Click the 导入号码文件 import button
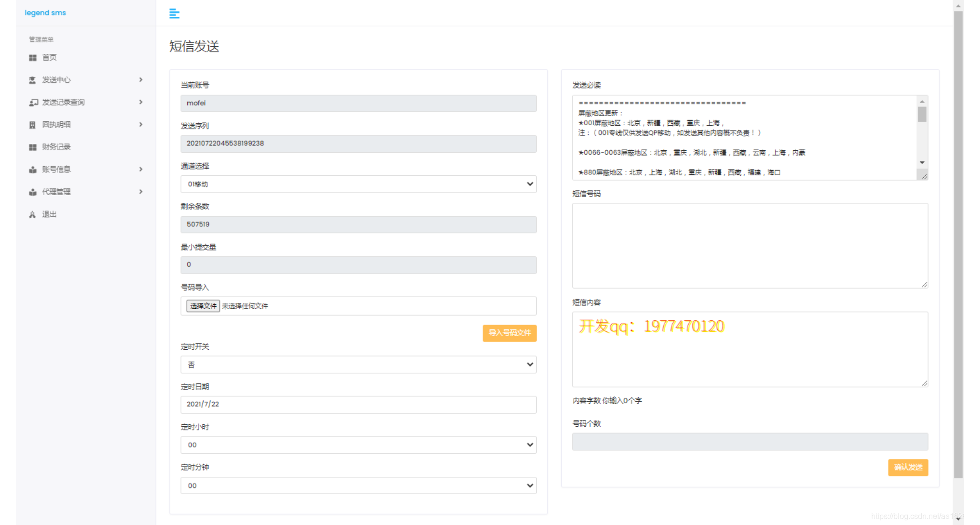 point(509,333)
